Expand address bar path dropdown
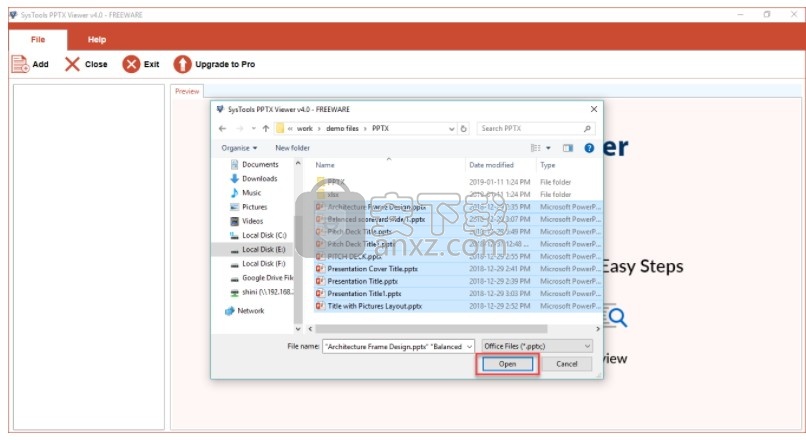The image size is (806, 440). pos(451,129)
